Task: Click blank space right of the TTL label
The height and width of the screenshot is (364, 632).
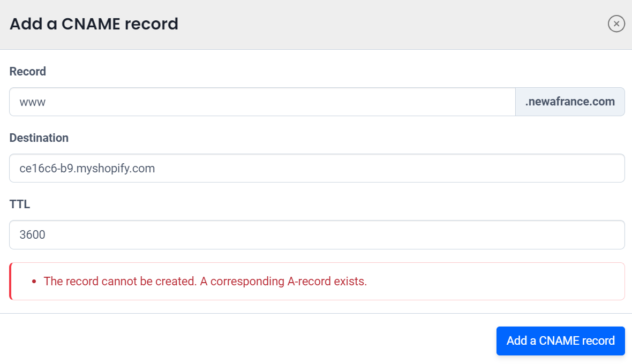Action: pyautogui.click(x=321, y=204)
